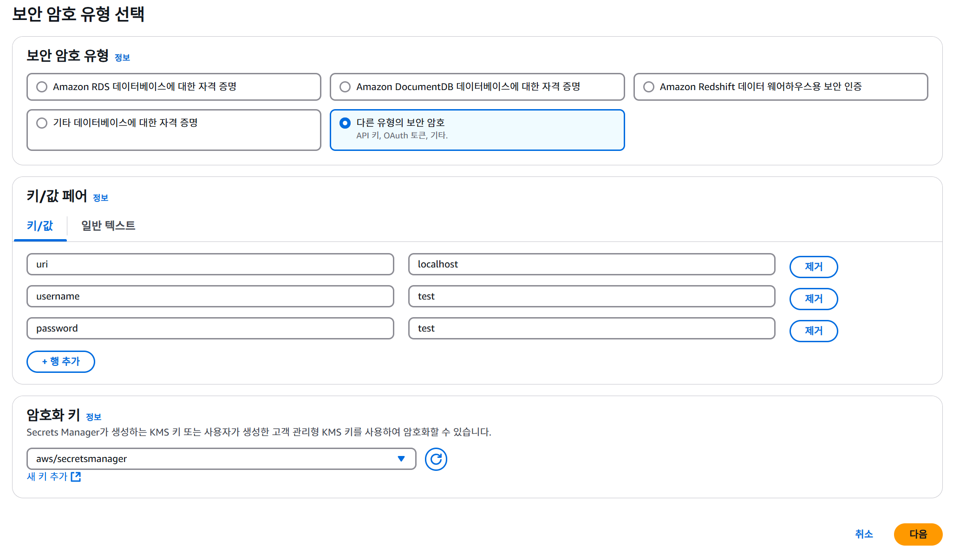Switch to the 일반 텍스트 tab
This screenshot has width=966, height=560.
[x=108, y=226]
